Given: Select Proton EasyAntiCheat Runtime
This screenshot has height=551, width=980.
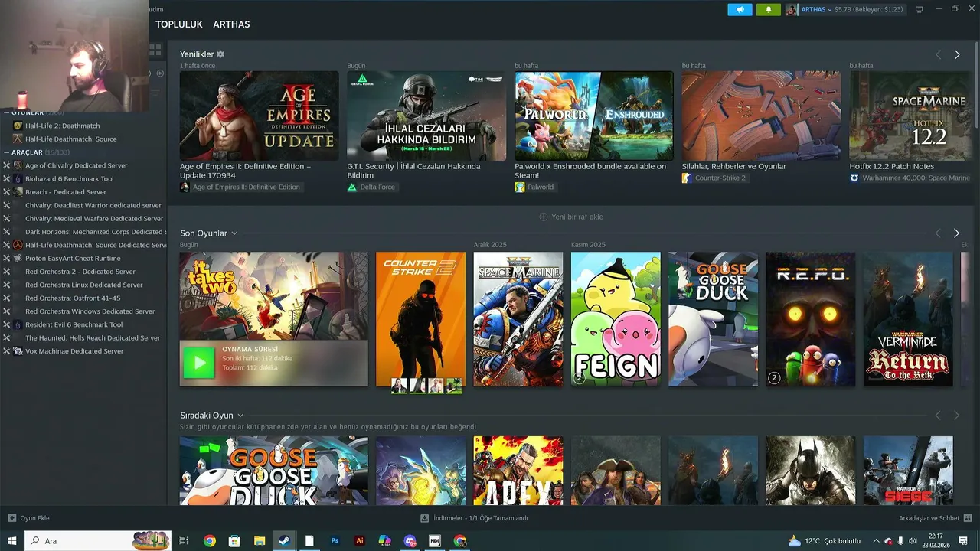Looking at the screenshot, I should (73, 259).
